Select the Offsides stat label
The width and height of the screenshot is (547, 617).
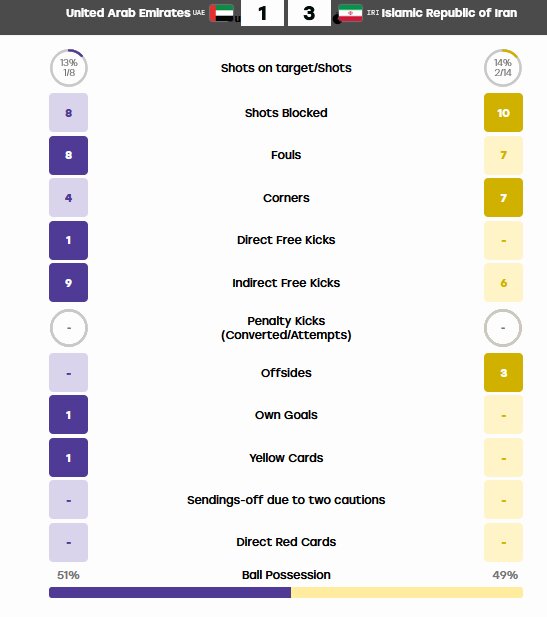pyautogui.click(x=286, y=373)
